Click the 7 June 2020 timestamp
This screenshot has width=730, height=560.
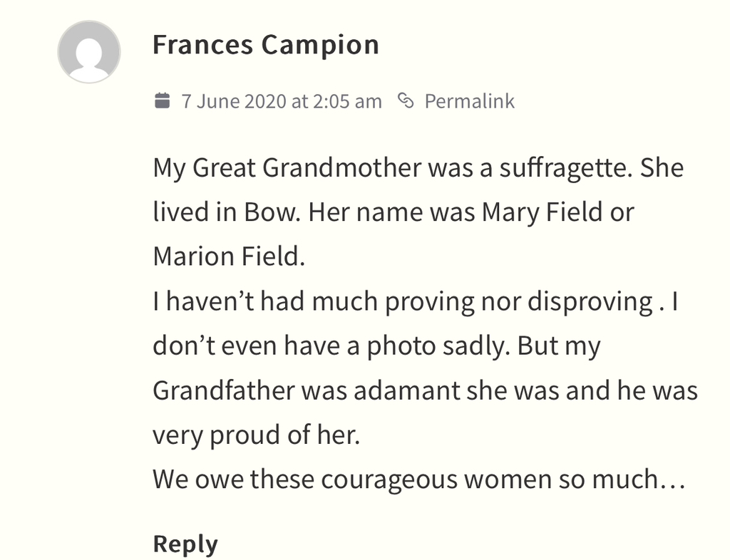click(282, 101)
